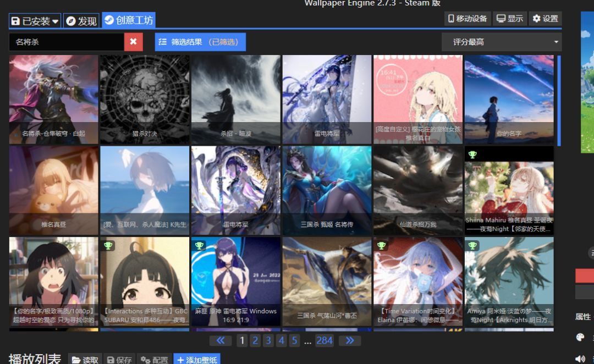Go to next page with double-right arrows
The image size is (594, 364).
(x=350, y=340)
